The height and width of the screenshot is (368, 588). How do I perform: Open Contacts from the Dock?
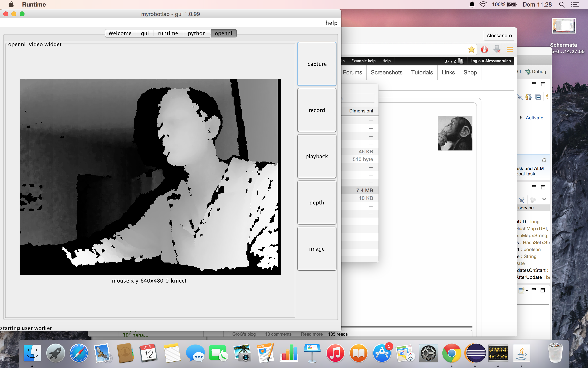pos(125,353)
